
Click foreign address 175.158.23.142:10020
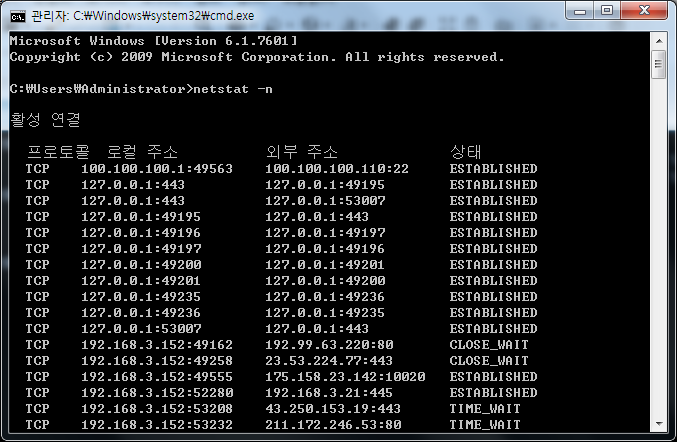point(345,377)
